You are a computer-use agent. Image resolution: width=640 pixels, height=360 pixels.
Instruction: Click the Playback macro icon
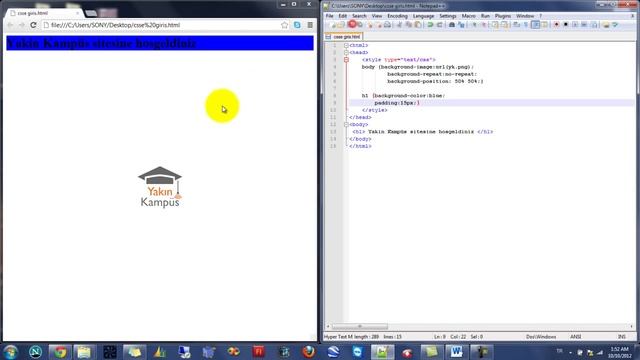(x=575, y=25)
